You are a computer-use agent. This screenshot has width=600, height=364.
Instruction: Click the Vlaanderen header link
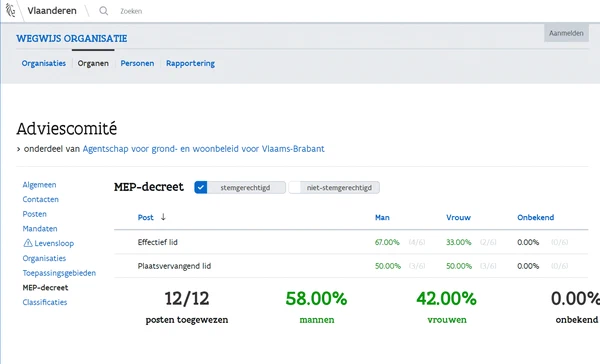52,11
